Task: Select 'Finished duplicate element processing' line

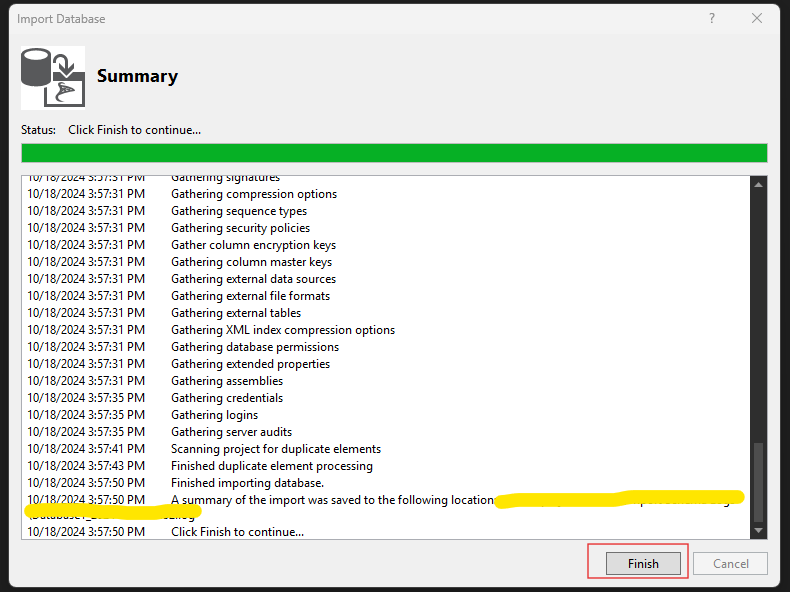Action: [272, 466]
